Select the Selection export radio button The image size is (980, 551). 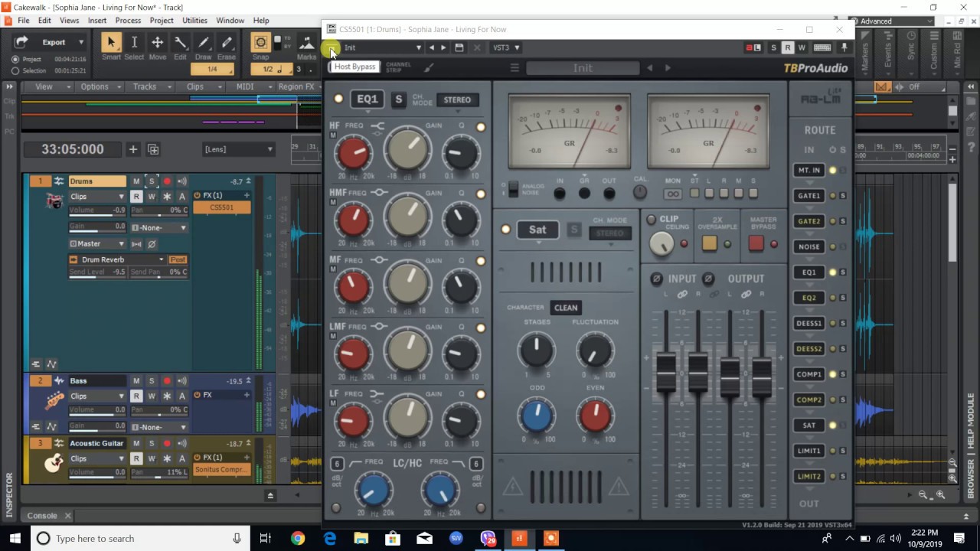15,70
